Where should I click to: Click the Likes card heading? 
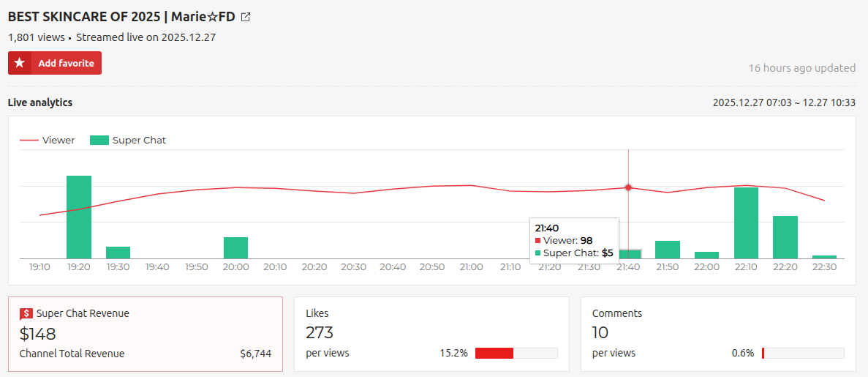pyautogui.click(x=317, y=313)
